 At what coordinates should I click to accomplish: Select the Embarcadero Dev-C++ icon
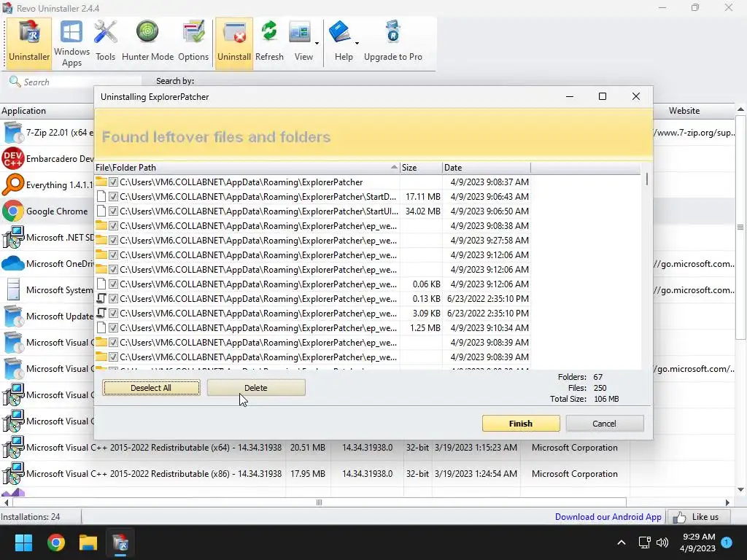click(x=13, y=158)
